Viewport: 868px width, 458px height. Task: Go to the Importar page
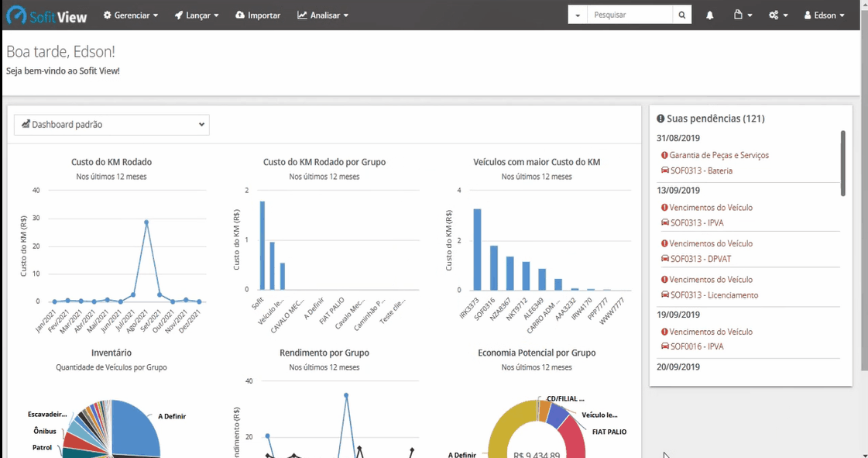258,15
